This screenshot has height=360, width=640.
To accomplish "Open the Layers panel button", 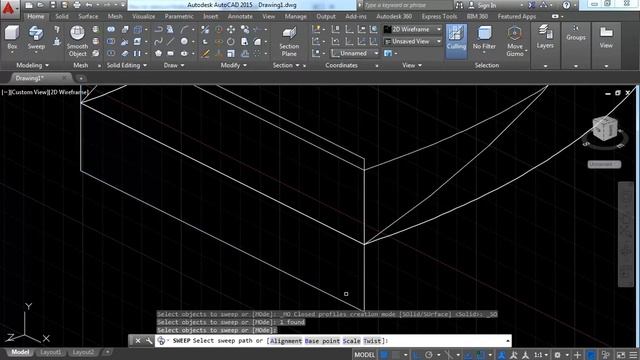I will [x=545, y=37].
